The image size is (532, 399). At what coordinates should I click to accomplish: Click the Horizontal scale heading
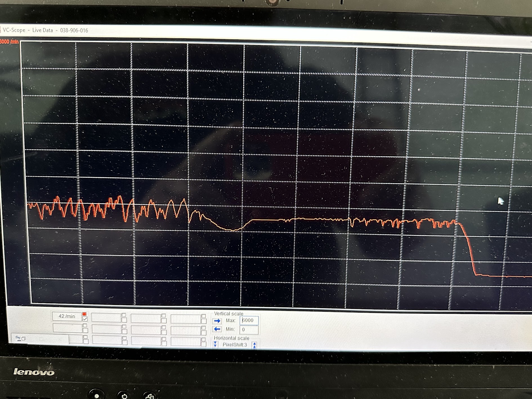pos(231,338)
